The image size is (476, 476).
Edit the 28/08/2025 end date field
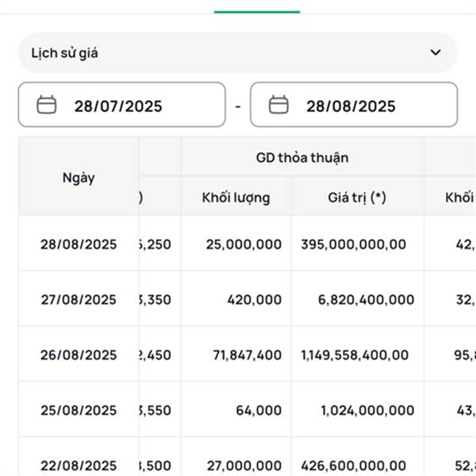pyautogui.click(x=354, y=105)
